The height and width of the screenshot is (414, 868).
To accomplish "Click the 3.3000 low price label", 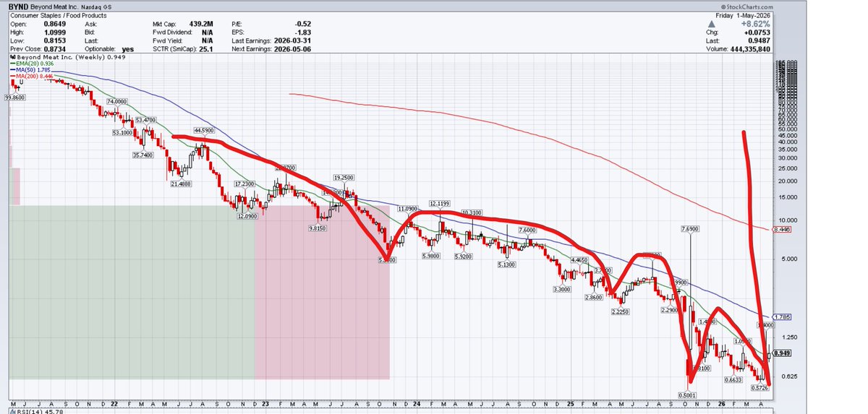I will pos(562,288).
